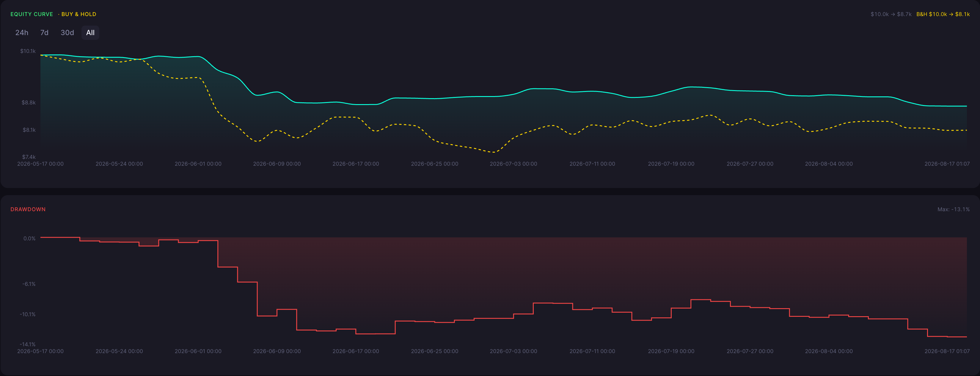Click 2026-08-04 00:00 on the equity chart axis
Image resolution: width=980 pixels, height=376 pixels.
[x=829, y=164]
